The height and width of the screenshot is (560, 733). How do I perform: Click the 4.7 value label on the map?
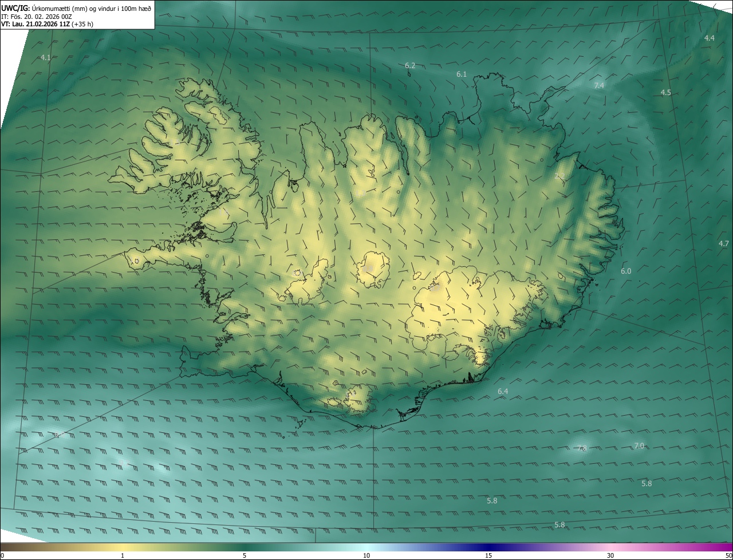(724, 244)
